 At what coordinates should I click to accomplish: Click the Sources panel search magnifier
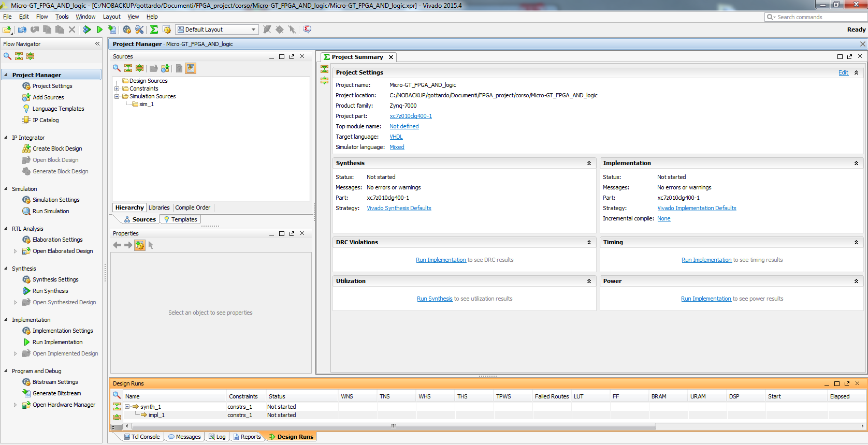117,68
